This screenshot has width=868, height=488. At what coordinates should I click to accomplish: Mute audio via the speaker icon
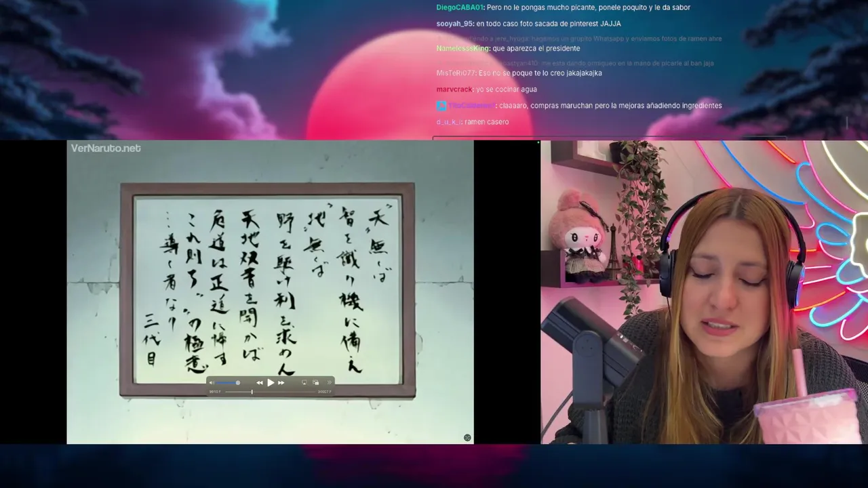coord(211,383)
